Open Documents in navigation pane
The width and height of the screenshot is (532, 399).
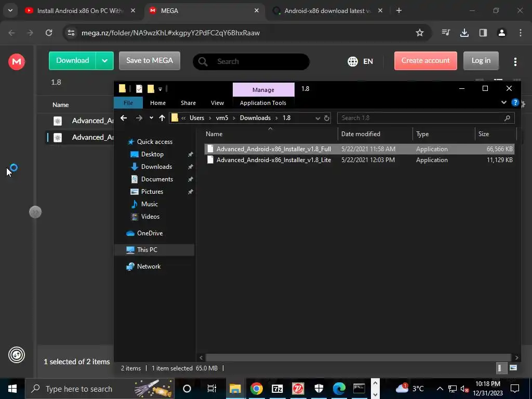(x=157, y=179)
